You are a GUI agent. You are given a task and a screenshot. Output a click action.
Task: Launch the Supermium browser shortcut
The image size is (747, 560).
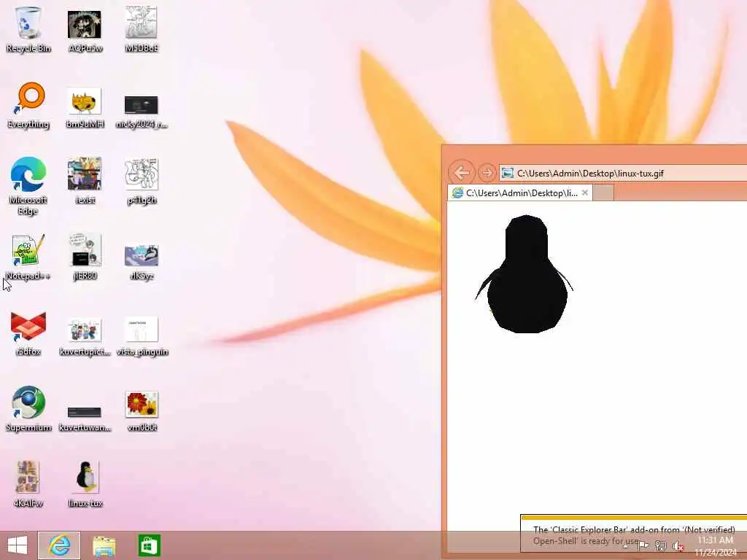pos(28,408)
